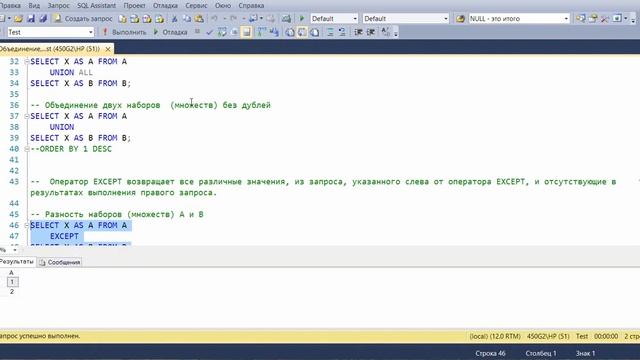This screenshot has height=360, width=640.
Task: Click the Save All icon
Action: [x=43, y=19]
